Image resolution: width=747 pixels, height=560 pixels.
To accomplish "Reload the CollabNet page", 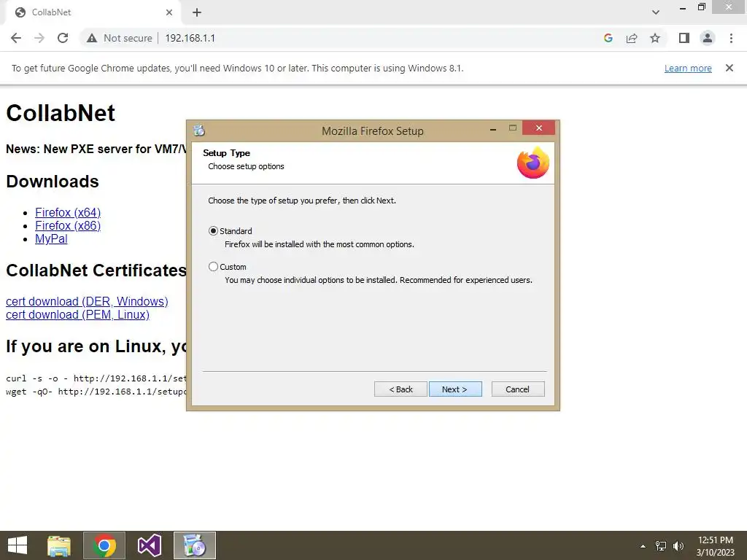I will click(x=63, y=38).
